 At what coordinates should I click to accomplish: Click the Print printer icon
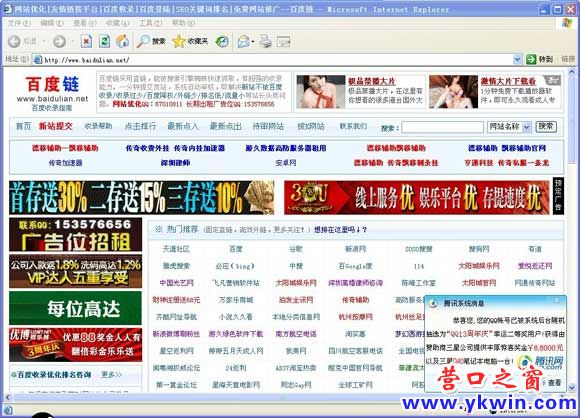(x=265, y=41)
